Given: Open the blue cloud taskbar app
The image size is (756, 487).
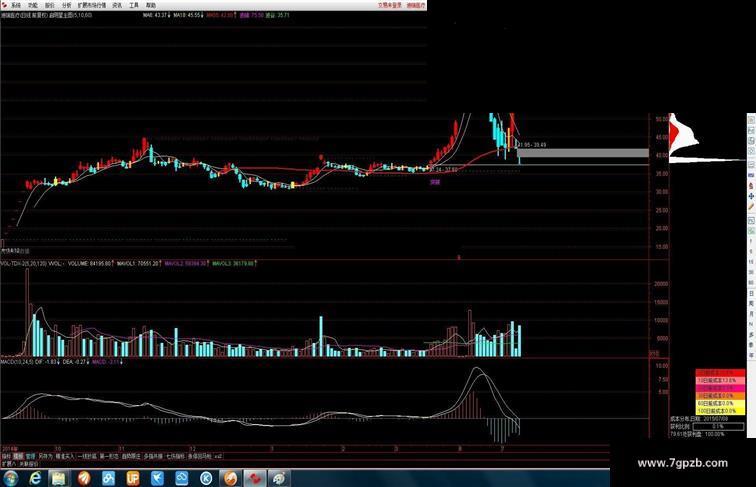Looking at the screenshot, I should coord(182,478).
